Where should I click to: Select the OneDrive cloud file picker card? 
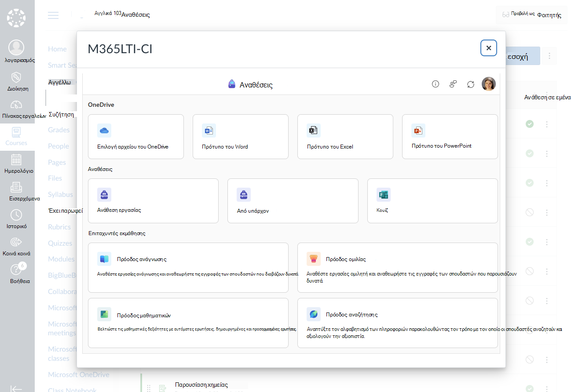pyautogui.click(x=136, y=137)
